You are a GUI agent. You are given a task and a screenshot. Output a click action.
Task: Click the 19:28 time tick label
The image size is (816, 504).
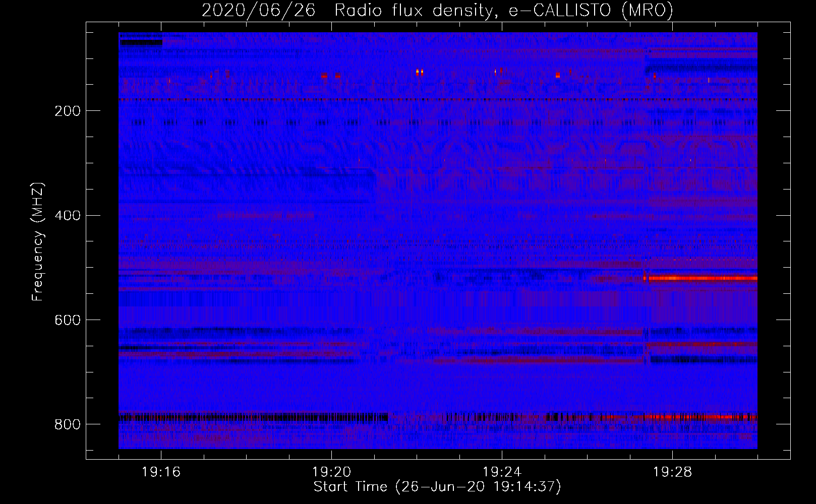[673, 472]
